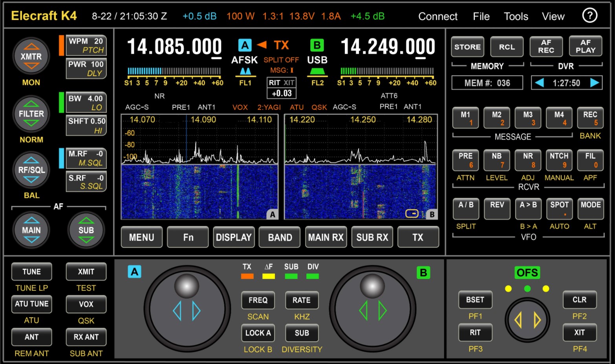Screen dimensions: 615x364
Task: Toggle the LOCK A button
Action: [x=258, y=333]
